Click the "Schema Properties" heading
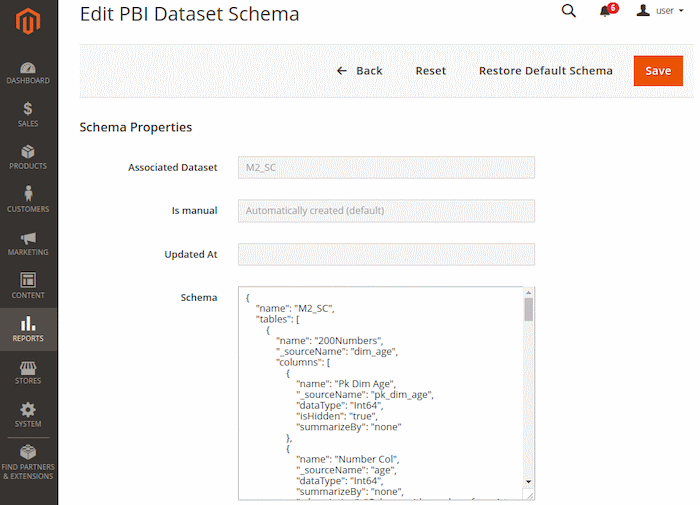 click(136, 127)
